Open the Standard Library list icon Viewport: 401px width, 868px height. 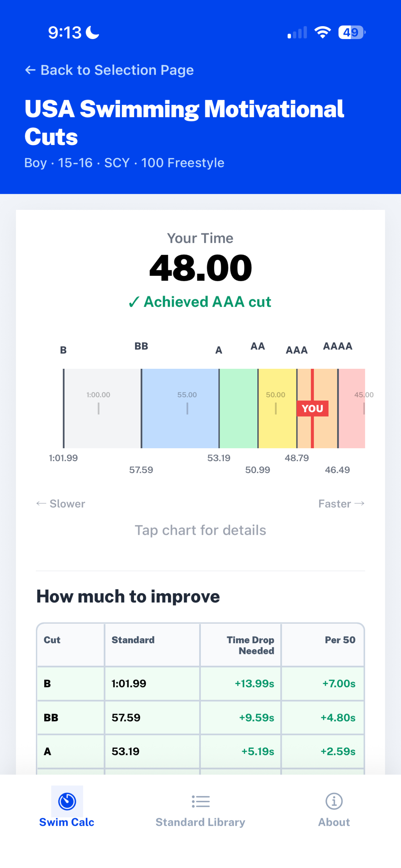200,801
